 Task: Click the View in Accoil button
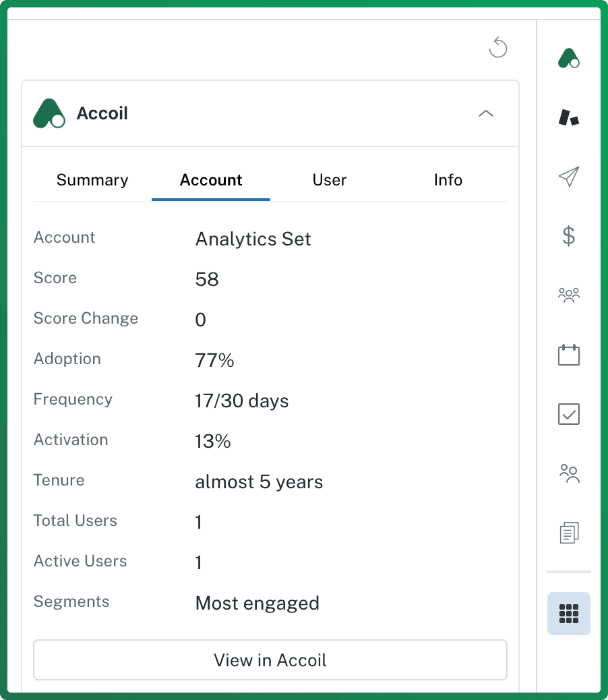click(x=270, y=660)
